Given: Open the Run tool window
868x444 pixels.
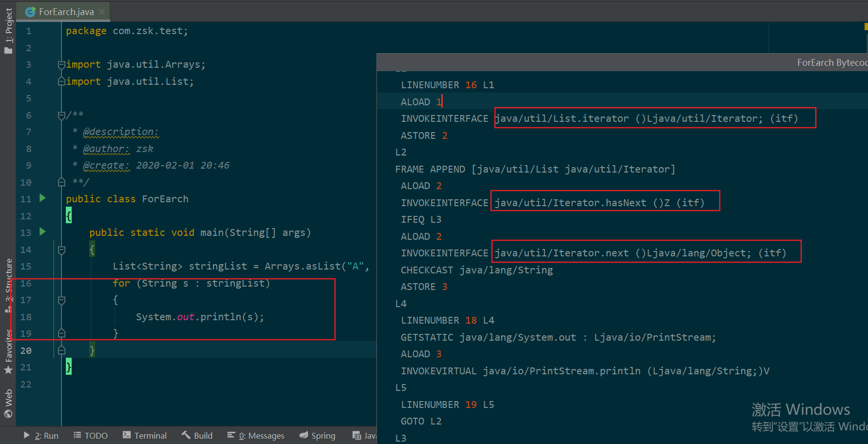Looking at the screenshot, I should click(x=41, y=435).
